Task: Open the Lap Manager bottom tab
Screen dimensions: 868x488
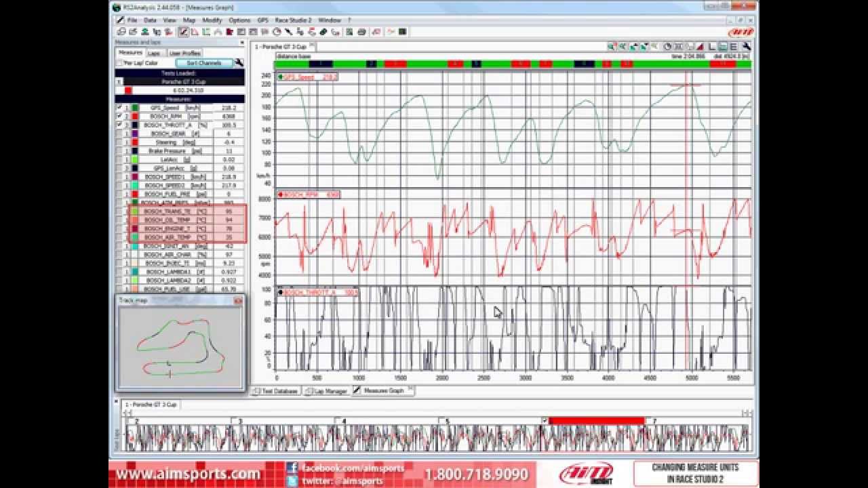Action: 327,391
